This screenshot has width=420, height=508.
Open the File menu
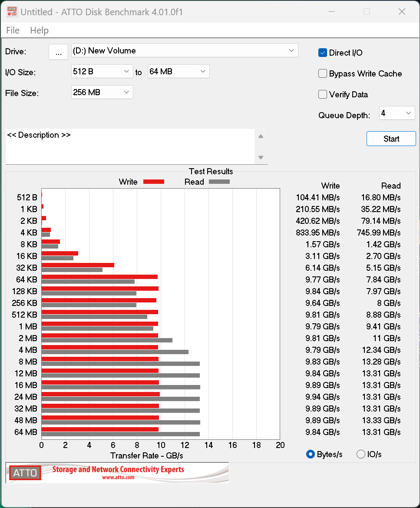(x=13, y=30)
